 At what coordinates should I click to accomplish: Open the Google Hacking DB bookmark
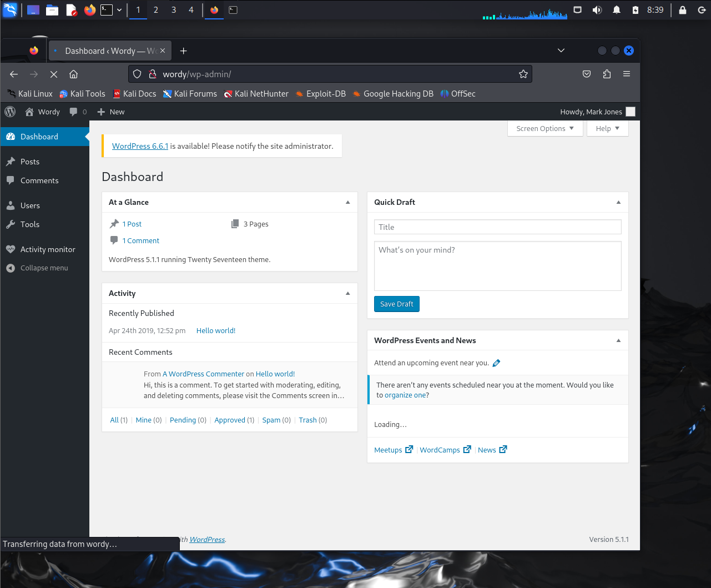point(393,94)
